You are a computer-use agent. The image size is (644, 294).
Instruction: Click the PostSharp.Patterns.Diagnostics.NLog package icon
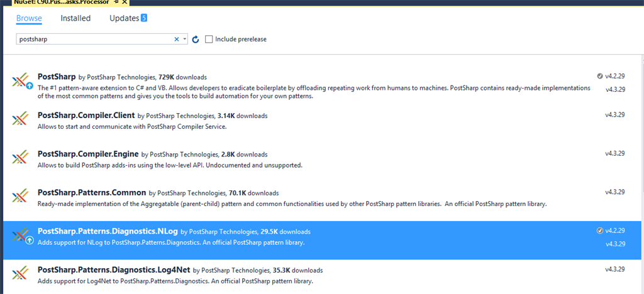point(21,236)
